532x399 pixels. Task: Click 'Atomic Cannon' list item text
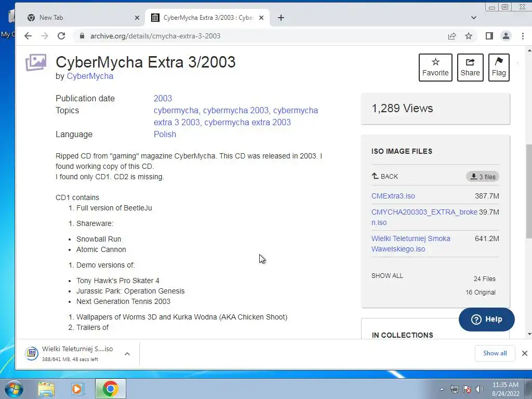(101, 249)
